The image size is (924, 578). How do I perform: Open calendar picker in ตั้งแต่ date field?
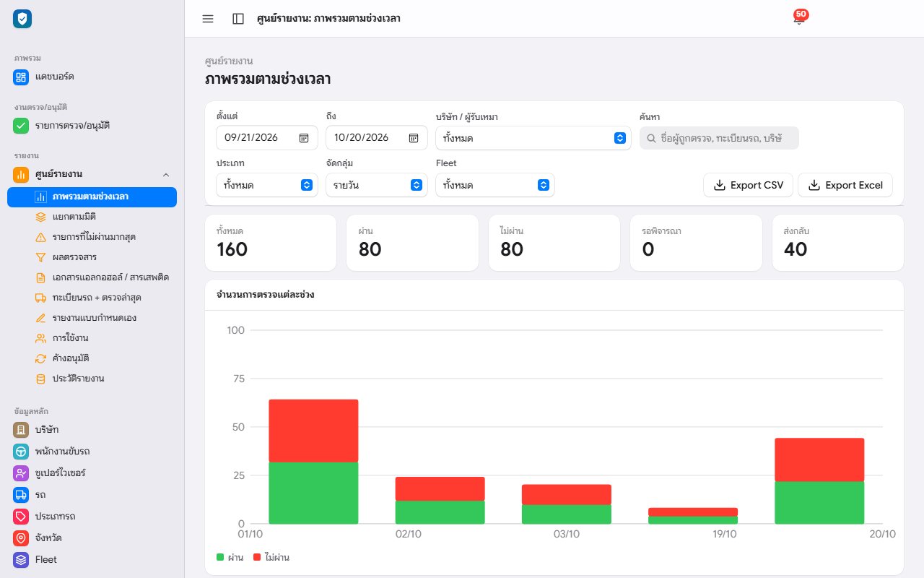[x=304, y=138]
